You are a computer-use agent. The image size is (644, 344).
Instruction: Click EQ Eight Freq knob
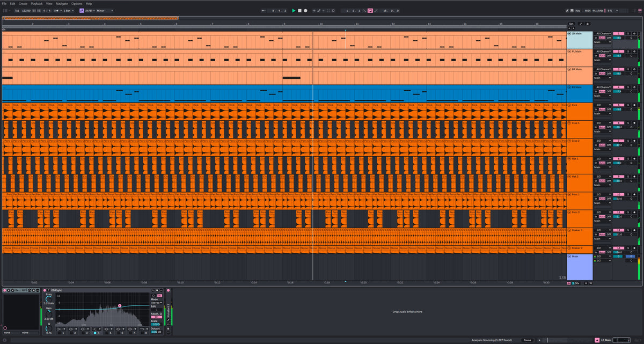[49, 299]
